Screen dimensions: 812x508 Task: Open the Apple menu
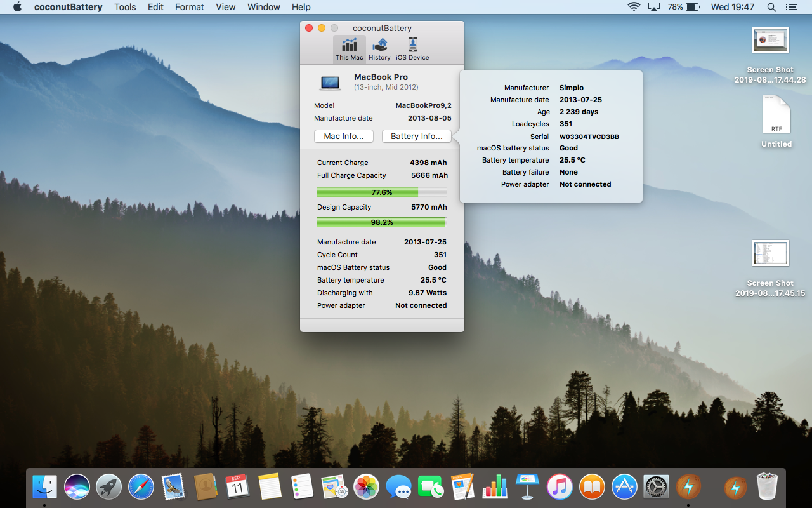tap(17, 7)
